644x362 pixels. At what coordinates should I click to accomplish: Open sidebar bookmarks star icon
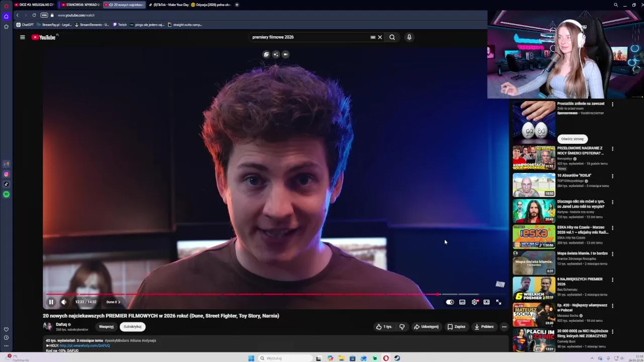[x=6, y=26]
